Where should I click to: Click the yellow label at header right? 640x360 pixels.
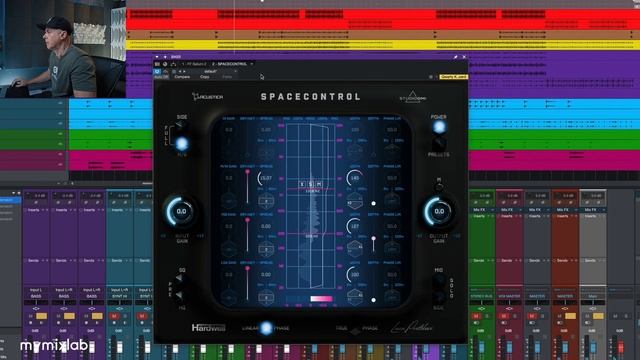453,77
